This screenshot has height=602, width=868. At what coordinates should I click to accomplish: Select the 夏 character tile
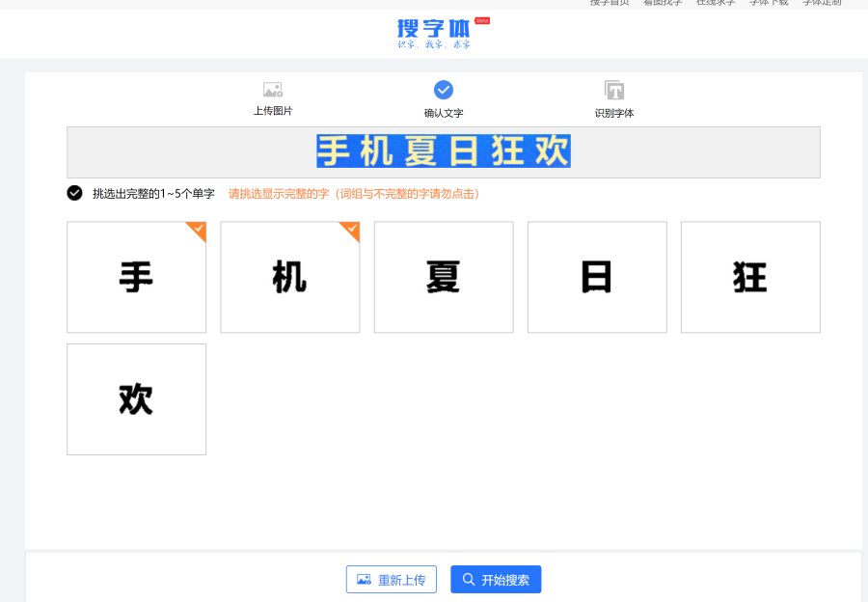(x=444, y=278)
